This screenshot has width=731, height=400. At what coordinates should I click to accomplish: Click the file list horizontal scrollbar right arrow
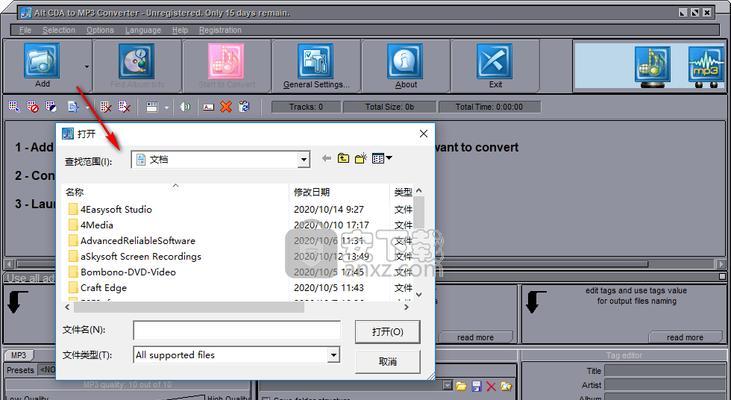(x=407, y=307)
